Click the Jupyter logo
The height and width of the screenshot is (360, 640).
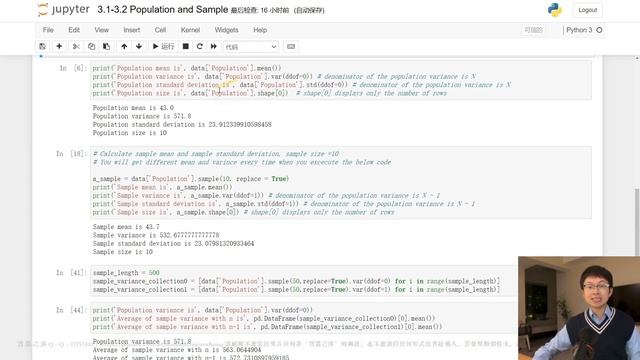point(63,10)
